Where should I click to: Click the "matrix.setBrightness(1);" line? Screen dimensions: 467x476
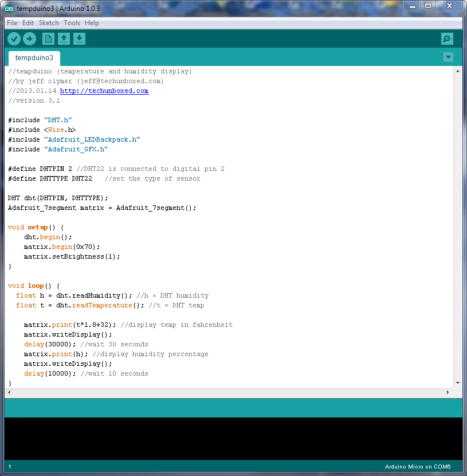pyautogui.click(x=72, y=256)
